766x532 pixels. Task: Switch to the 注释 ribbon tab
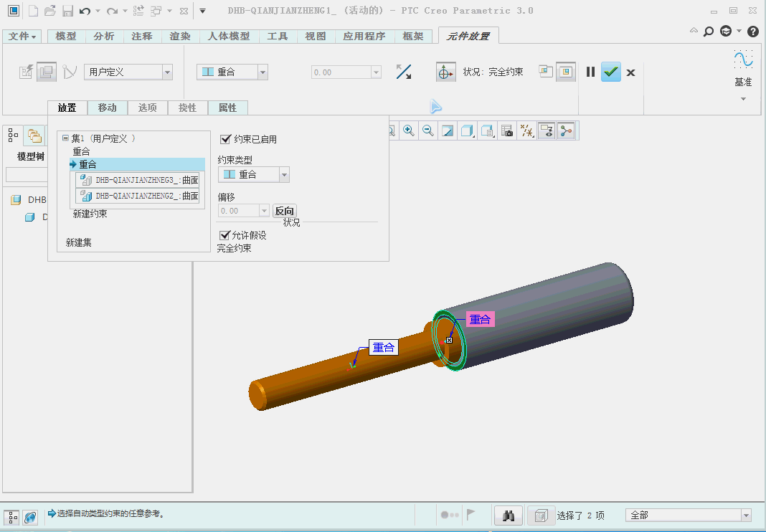pyautogui.click(x=142, y=36)
